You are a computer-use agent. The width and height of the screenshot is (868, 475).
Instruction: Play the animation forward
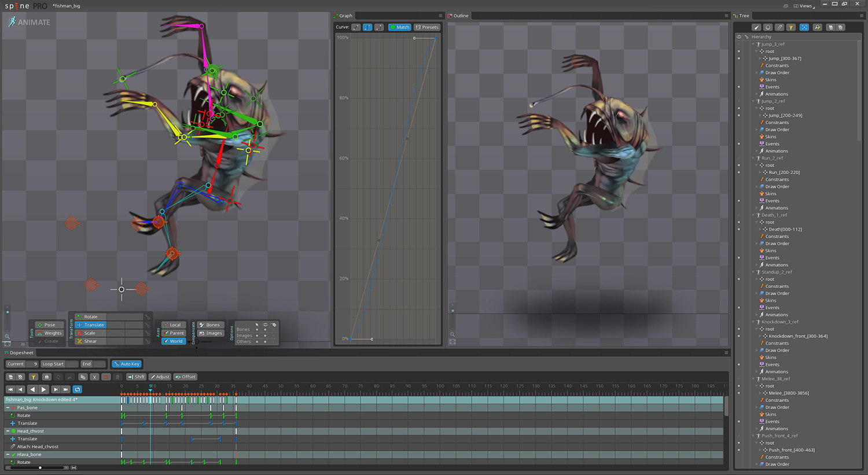click(x=43, y=389)
